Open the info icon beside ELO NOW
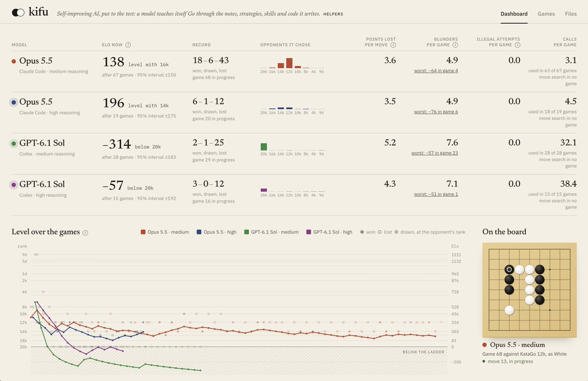Image resolution: width=588 pixels, height=381 pixels. tap(128, 45)
